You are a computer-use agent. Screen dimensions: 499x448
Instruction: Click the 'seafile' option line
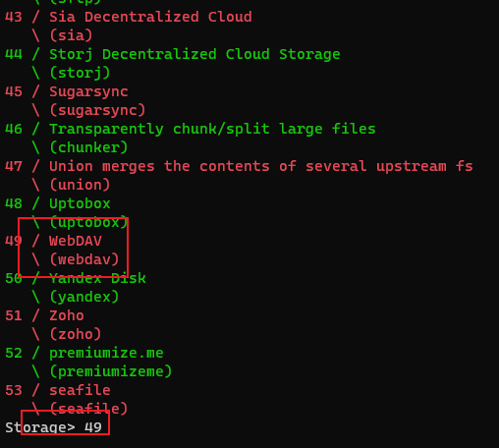coord(58,390)
